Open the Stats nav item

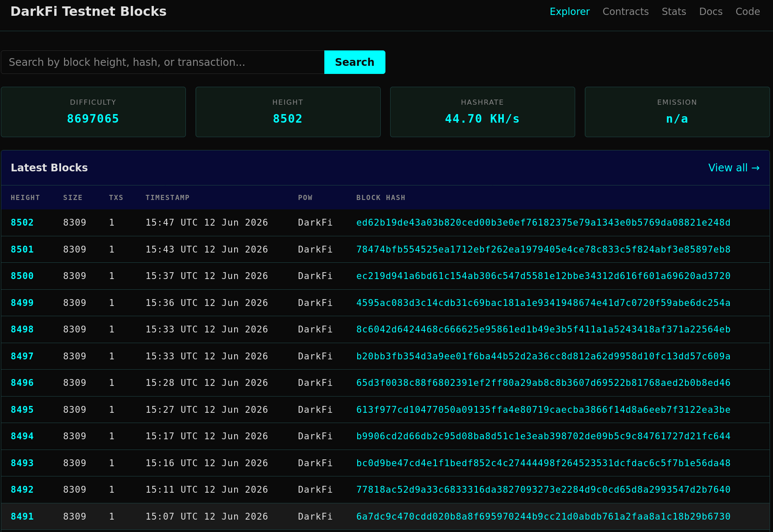[674, 12]
